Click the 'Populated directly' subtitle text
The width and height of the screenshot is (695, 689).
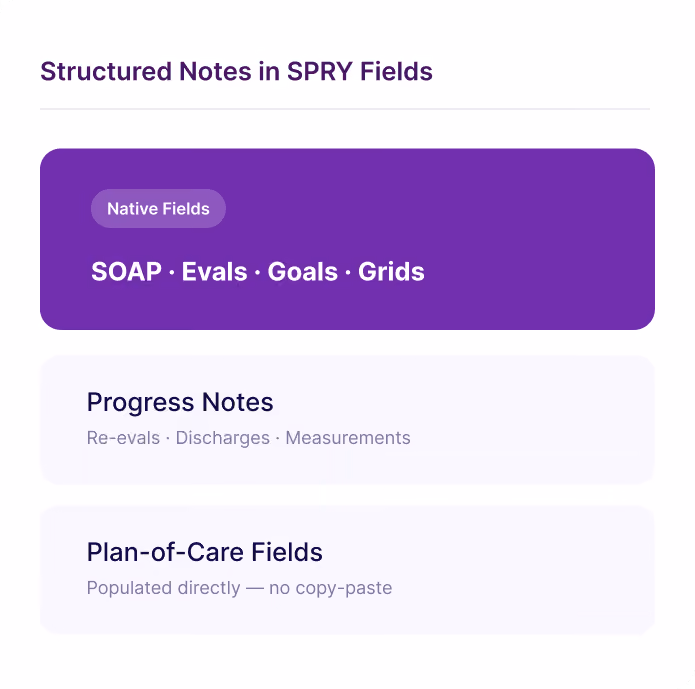[163, 588]
